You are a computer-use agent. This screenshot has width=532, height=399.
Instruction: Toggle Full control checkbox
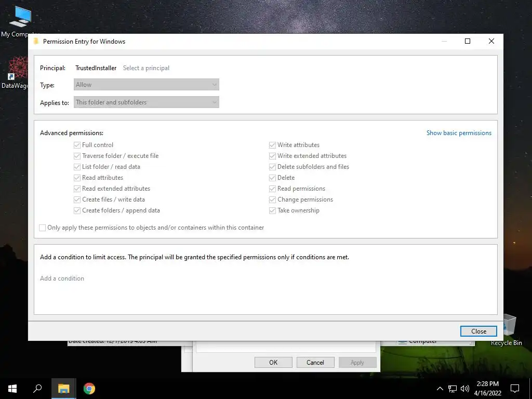[77, 145]
